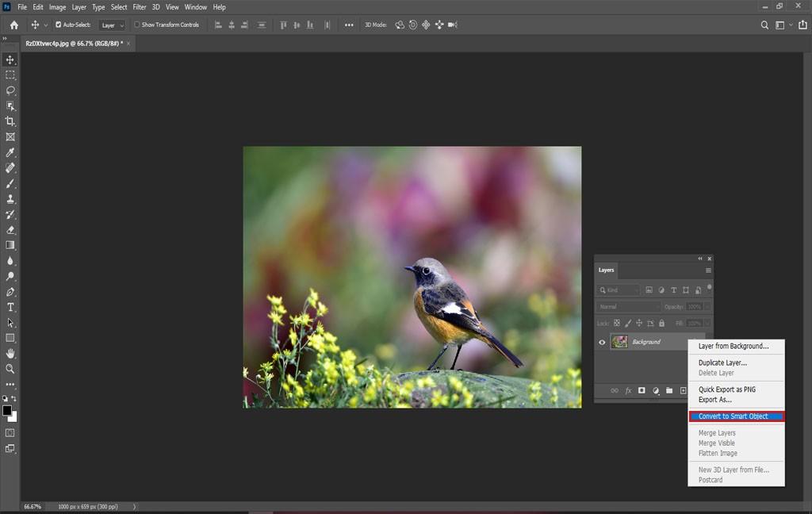Click the background color swatch
The image size is (812, 514).
click(13, 417)
